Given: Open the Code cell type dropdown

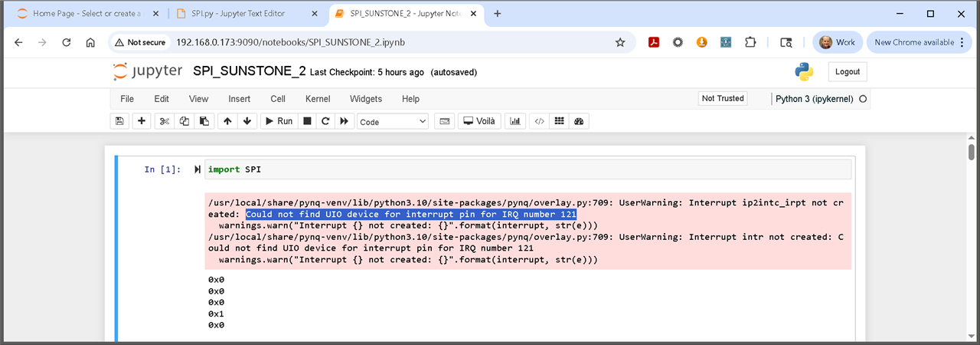Looking at the screenshot, I should click(x=393, y=122).
